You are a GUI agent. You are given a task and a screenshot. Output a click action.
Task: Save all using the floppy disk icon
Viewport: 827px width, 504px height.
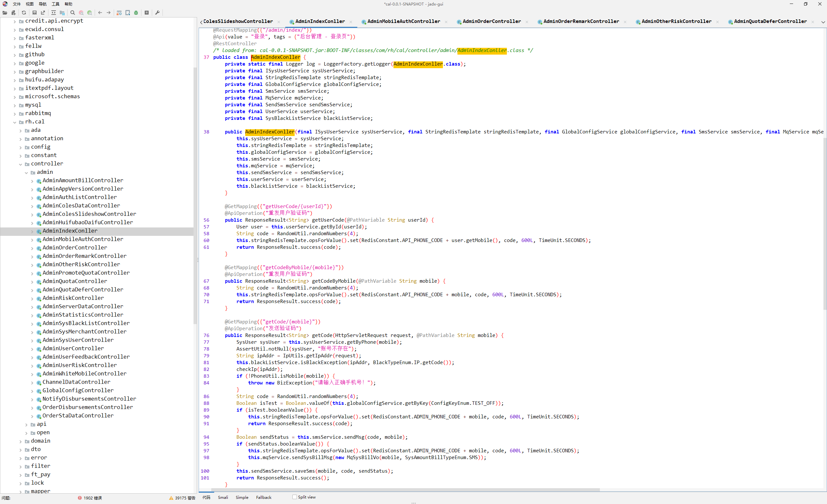tap(34, 13)
